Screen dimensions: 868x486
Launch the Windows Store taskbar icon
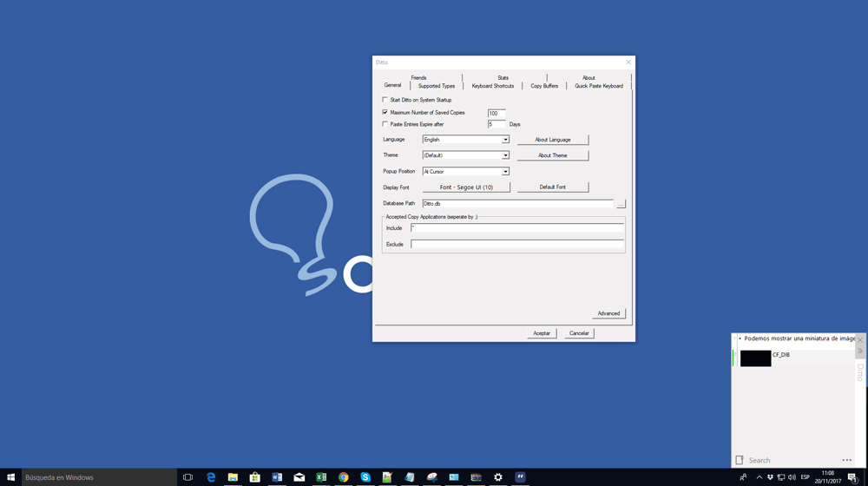tap(254, 477)
